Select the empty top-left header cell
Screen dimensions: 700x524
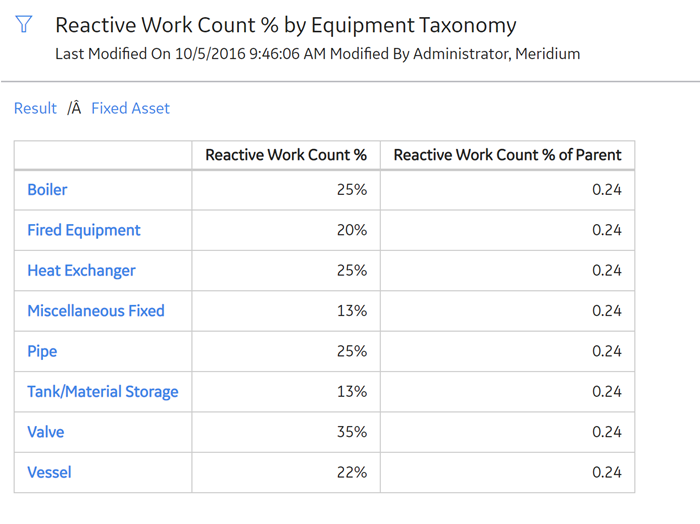point(103,155)
